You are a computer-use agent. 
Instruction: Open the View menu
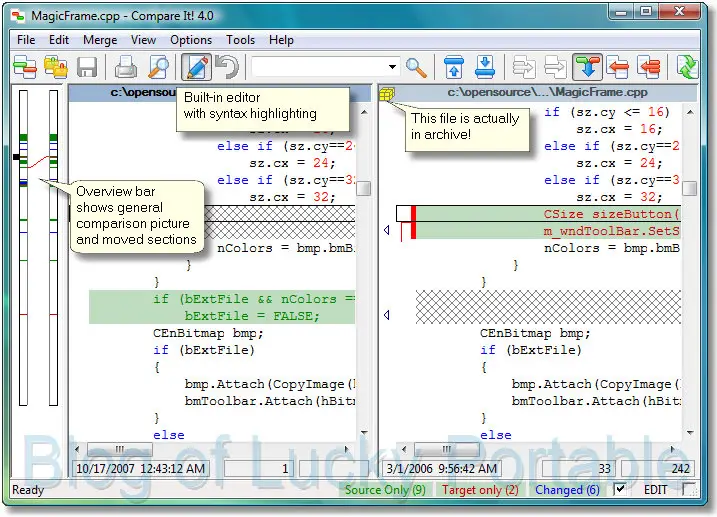click(144, 40)
